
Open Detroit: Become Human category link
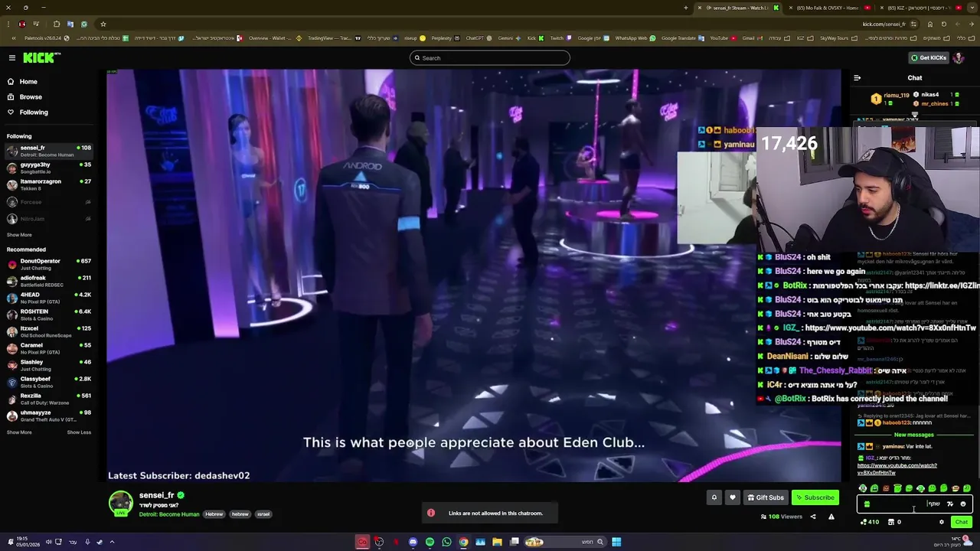169,514
